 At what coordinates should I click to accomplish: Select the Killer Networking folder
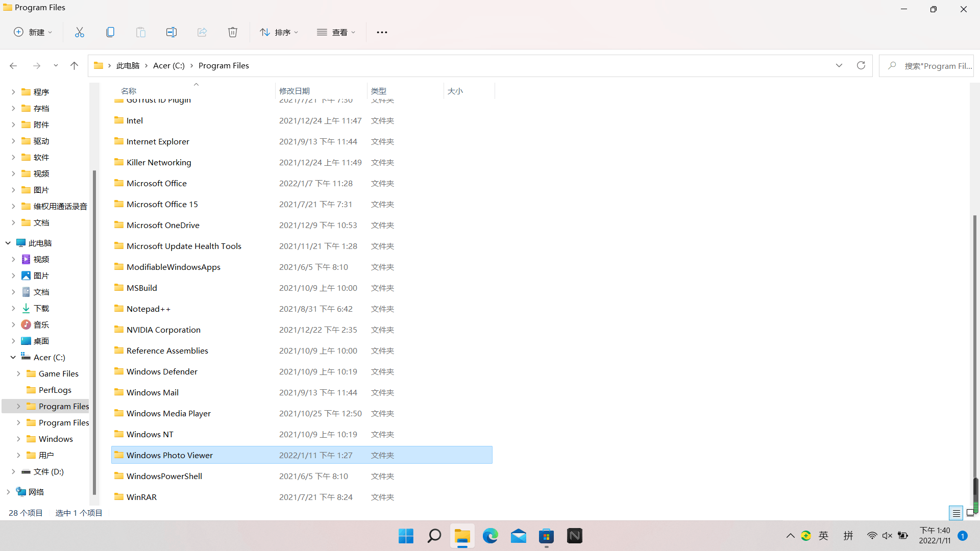302,162
